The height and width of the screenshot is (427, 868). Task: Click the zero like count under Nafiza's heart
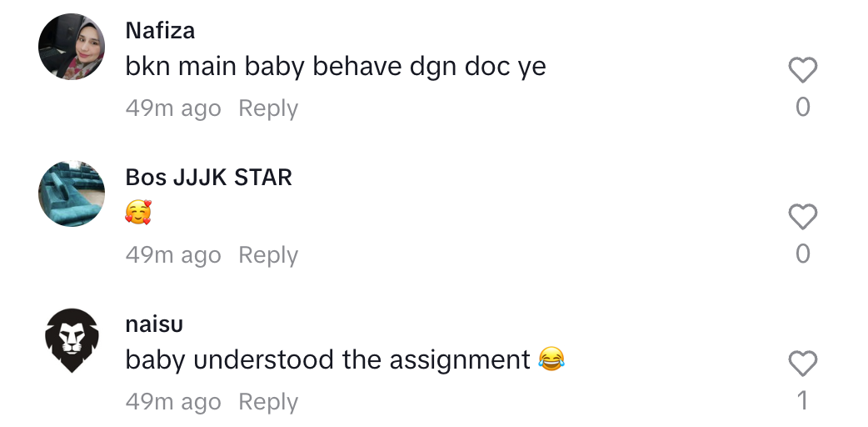tap(803, 107)
